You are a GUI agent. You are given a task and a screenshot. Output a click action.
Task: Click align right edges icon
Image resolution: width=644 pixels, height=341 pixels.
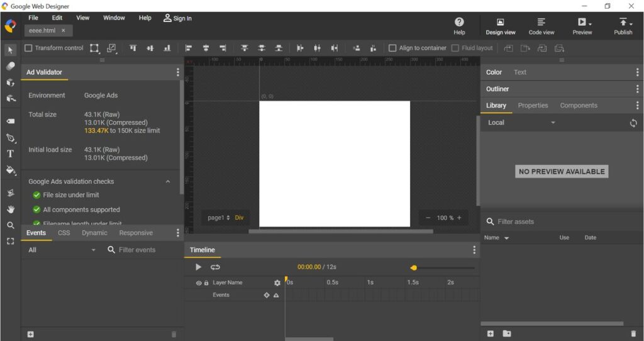[x=223, y=48]
